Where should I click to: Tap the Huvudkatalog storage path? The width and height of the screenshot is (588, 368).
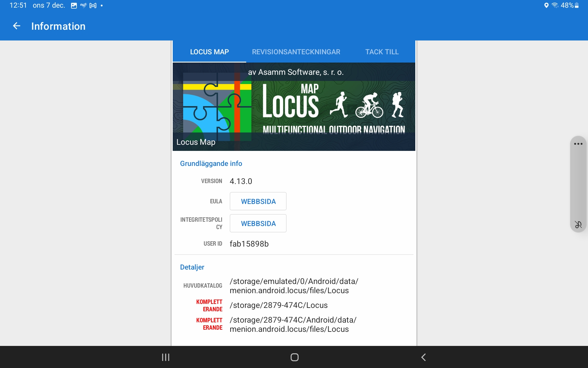pyautogui.click(x=294, y=286)
